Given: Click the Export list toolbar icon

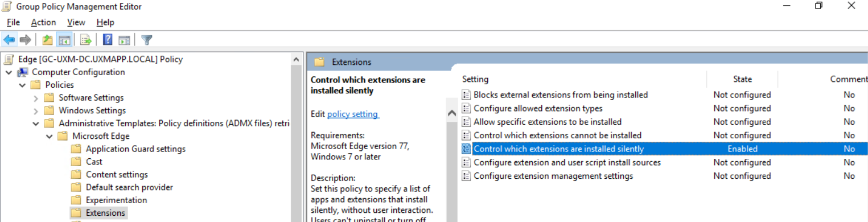Looking at the screenshot, I should (x=86, y=40).
